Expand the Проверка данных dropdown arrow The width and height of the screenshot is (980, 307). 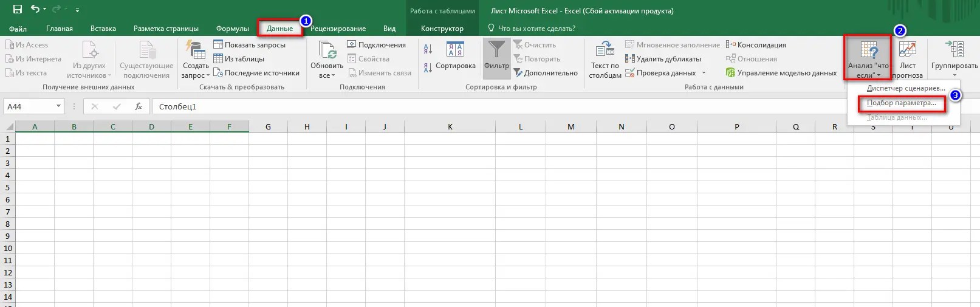(704, 73)
